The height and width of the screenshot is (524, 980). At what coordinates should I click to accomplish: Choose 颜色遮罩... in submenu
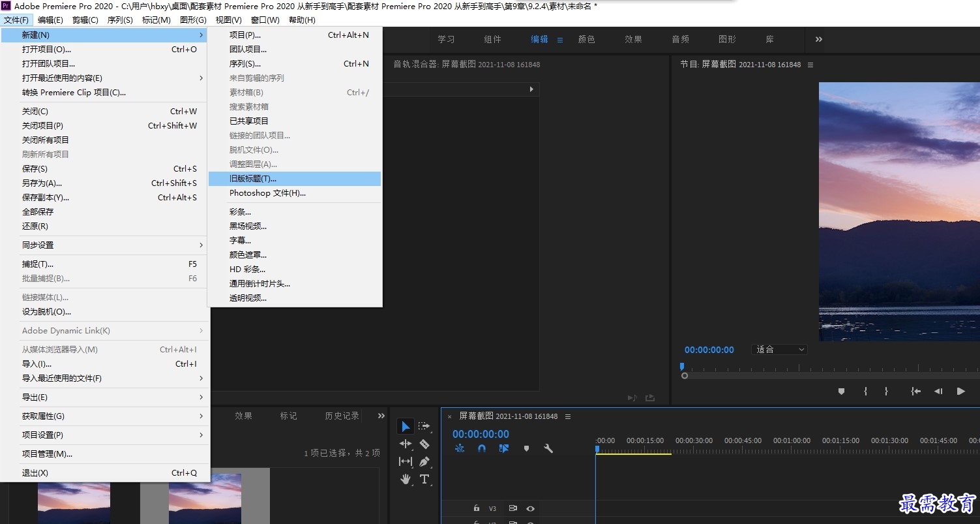[295, 255]
